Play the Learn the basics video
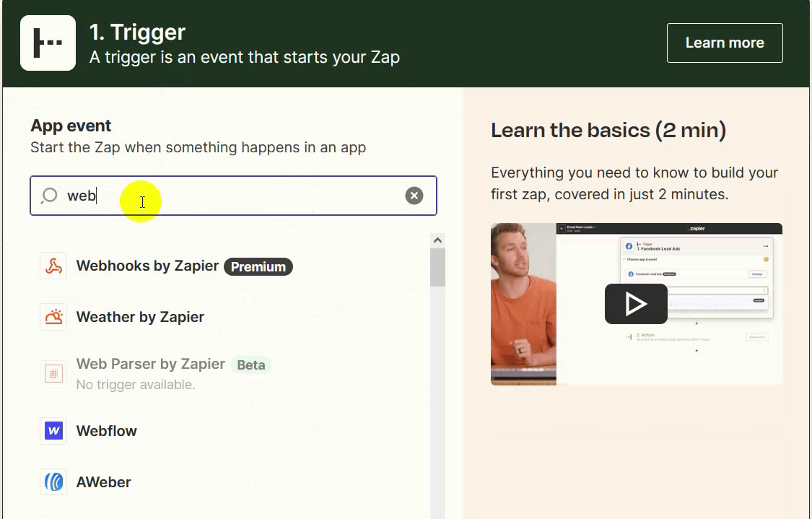Image resolution: width=812 pixels, height=519 pixels. pos(635,304)
